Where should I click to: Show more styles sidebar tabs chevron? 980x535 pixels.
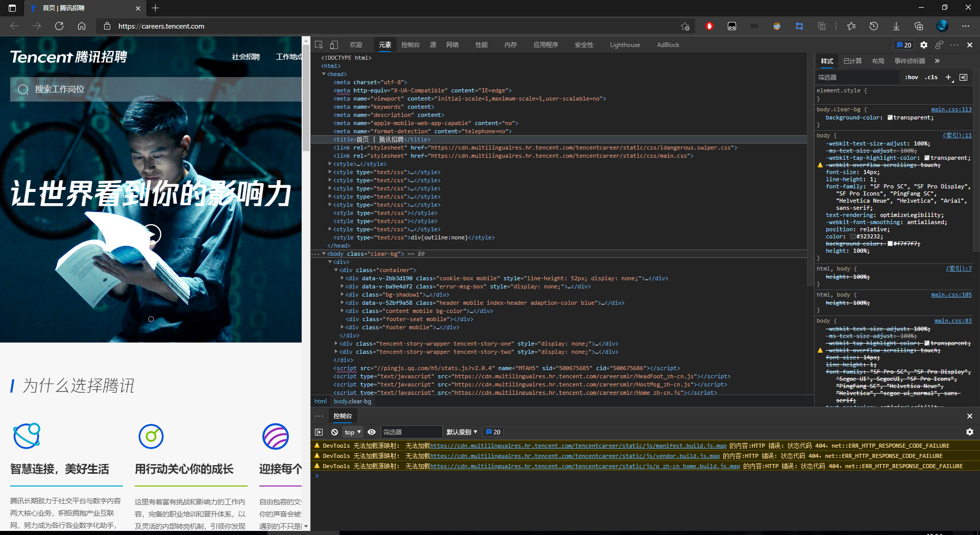pyautogui.click(x=937, y=61)
